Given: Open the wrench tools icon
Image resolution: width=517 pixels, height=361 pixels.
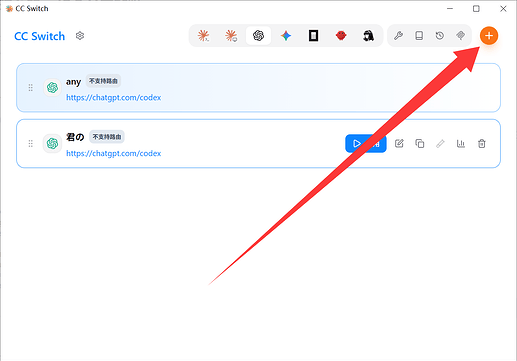Looking at the screenshot, I should click(398, 35).
